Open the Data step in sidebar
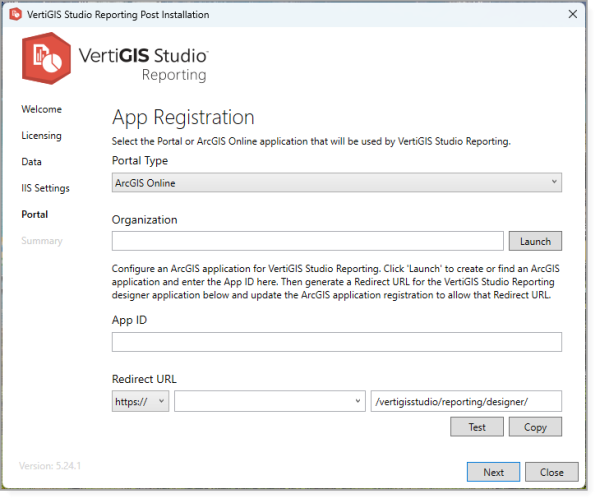 31,161
